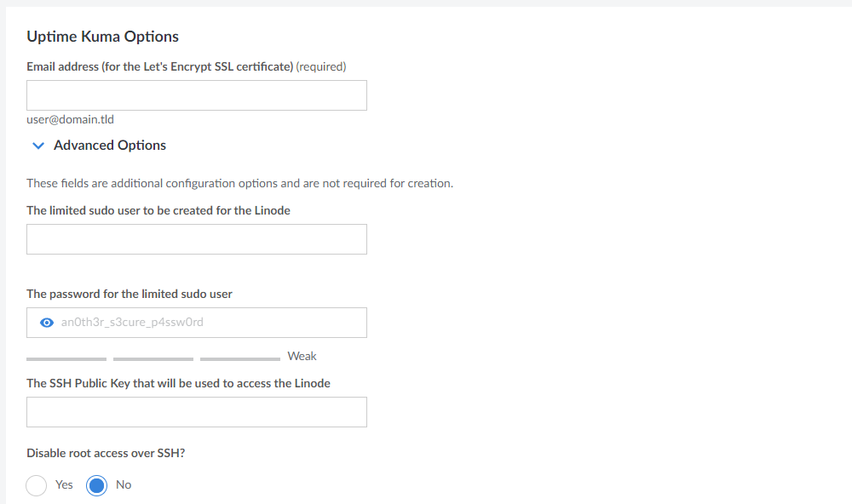The height and width of the screenshot is (504, 852).
Task: Toggle password visibility with the eye icon
Action: tap(48, 323)
